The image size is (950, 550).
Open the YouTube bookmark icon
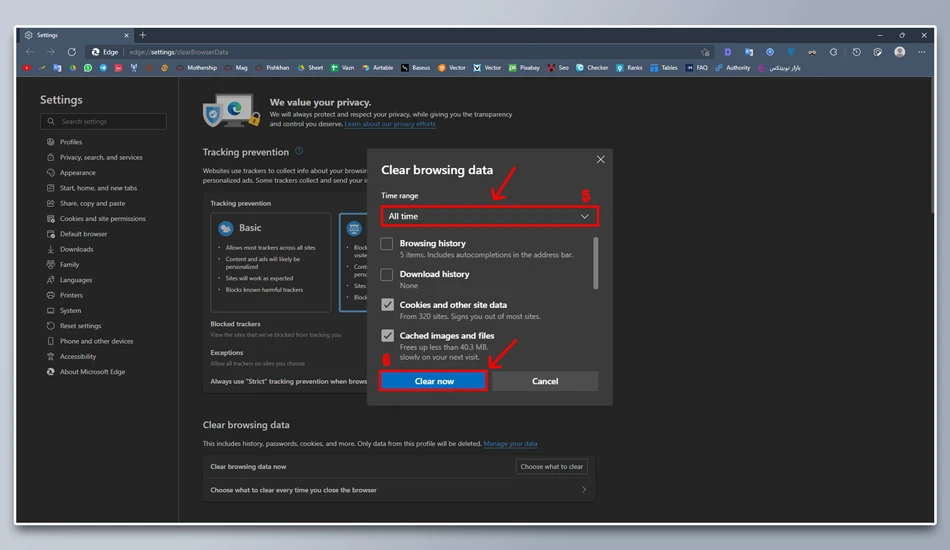(x=27, y=68)
